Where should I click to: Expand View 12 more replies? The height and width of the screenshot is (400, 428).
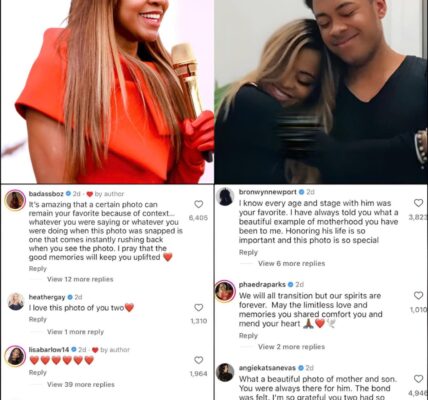80,279
